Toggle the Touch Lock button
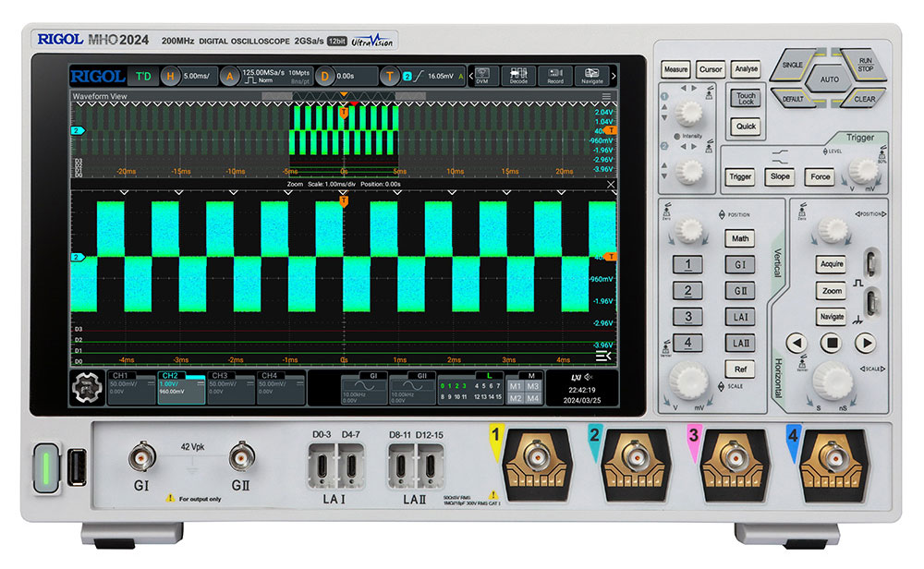Screen dimensions: 924x569 point(746,98)
